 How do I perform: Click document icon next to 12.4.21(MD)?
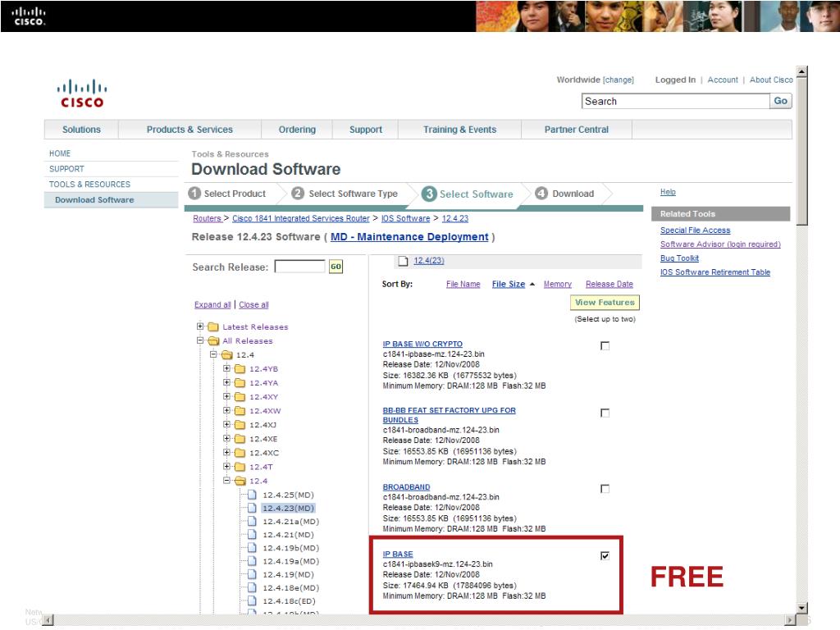pos(252,534)
